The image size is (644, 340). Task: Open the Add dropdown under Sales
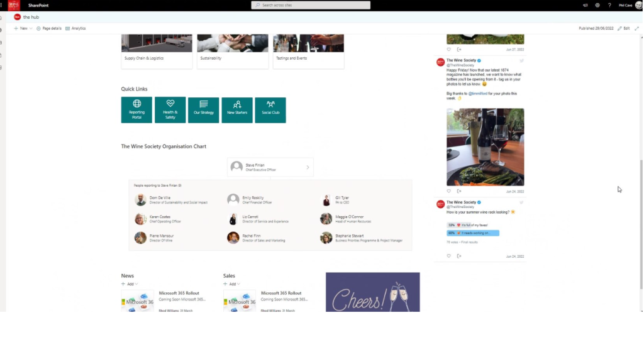click(x=231, y=283)
